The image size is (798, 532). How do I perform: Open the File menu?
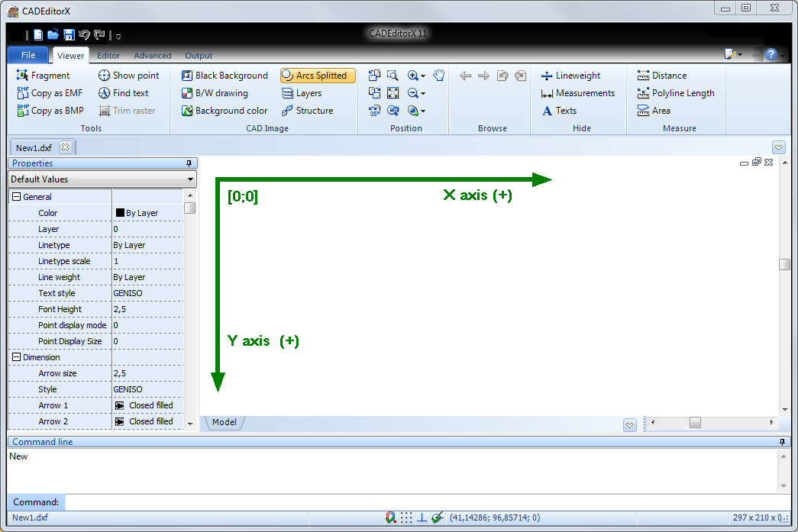click(28, 55)
